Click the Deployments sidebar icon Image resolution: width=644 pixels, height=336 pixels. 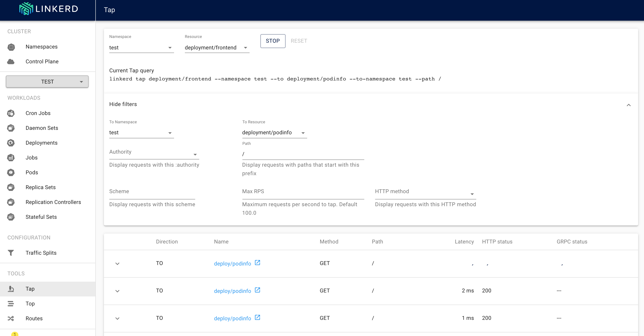pyautogui.click(x=11, y=143)
